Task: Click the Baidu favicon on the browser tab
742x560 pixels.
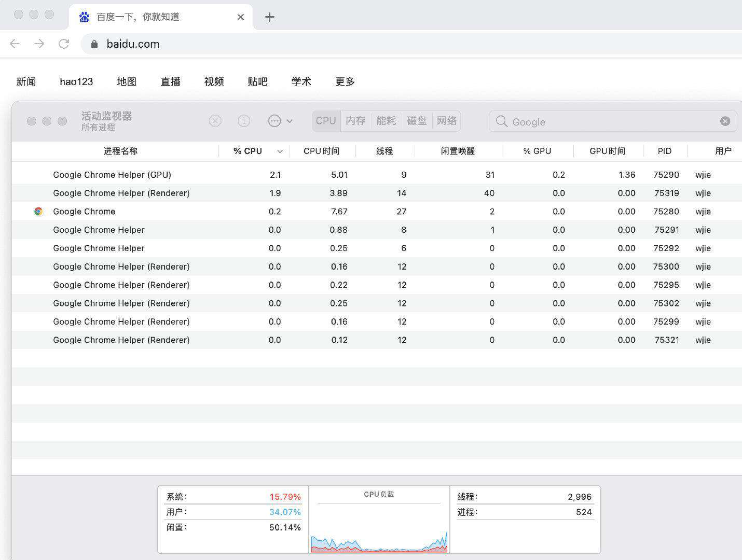Action: click(x=84, y=17)
